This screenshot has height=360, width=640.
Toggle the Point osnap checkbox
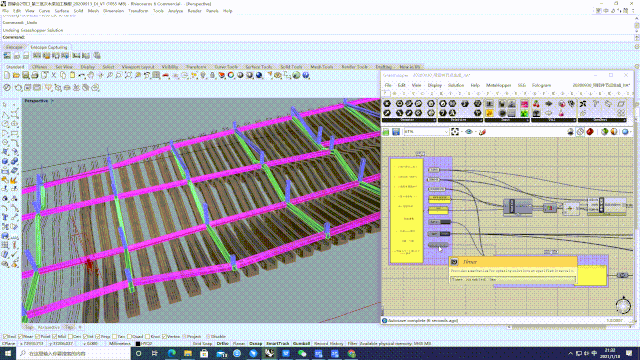pos(38,337)
